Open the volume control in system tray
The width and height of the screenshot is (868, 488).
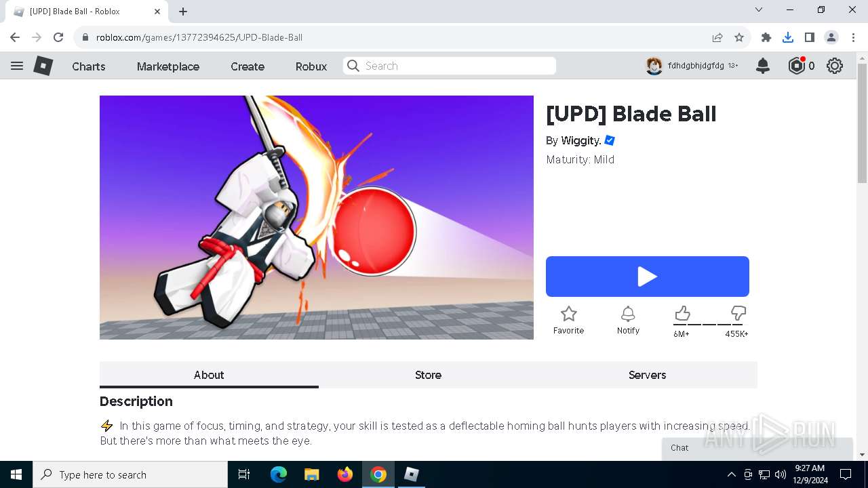(781, 474)
